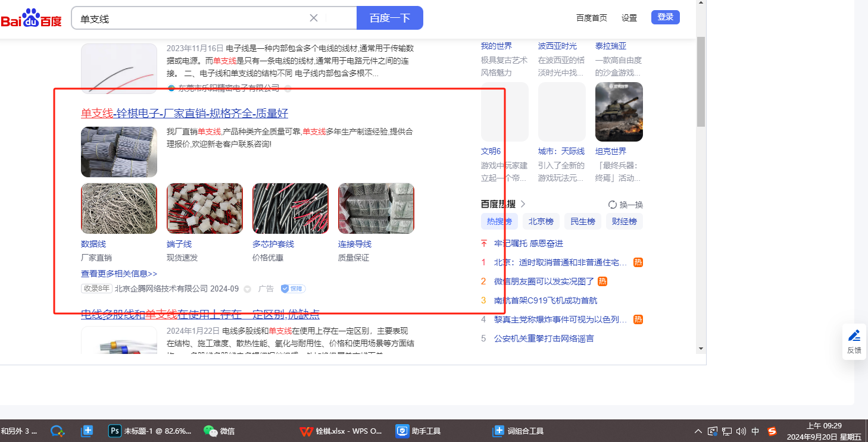Open 微信 WeChat from the taskbar

click(220, 431)
